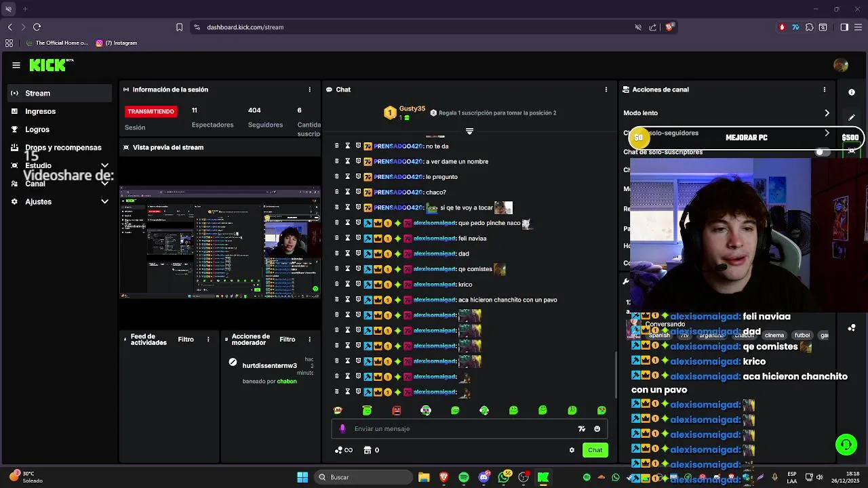Open the hamburger menu next to KICK logo
The height and width of the screenshot is (488, 868).
click(16, 65)
